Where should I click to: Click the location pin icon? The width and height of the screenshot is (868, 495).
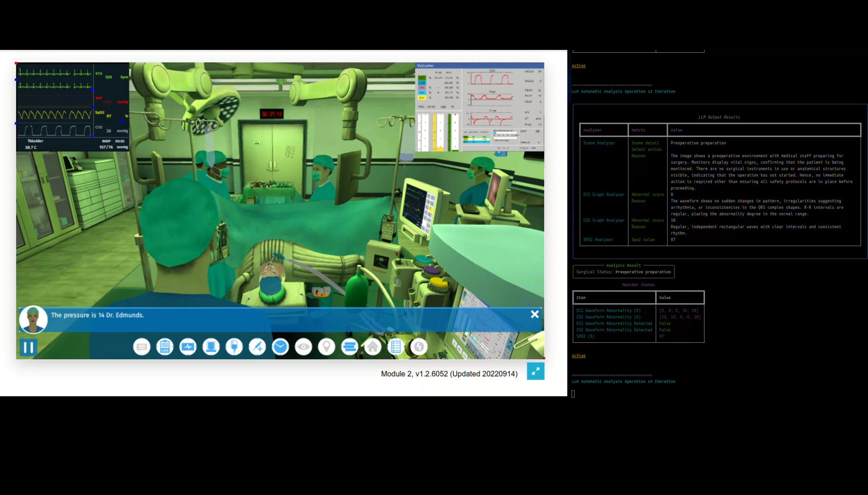click(x=327, y=347)
